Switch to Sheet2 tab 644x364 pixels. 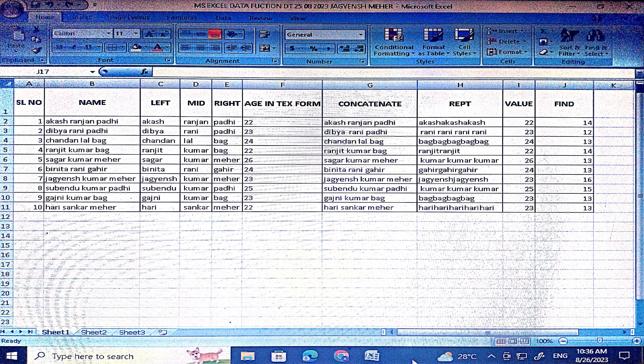tap(94, 332)
